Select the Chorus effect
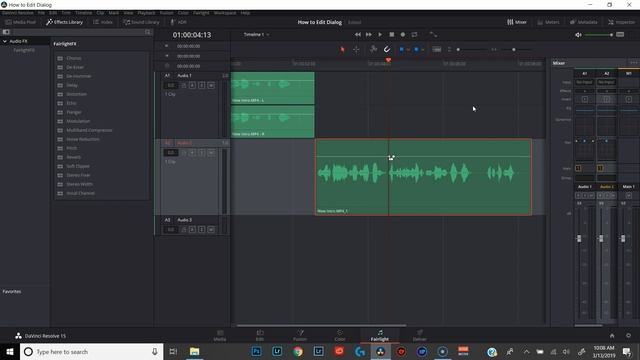The height and width of the screenshot is (360, 640). [x=74, y=58]
